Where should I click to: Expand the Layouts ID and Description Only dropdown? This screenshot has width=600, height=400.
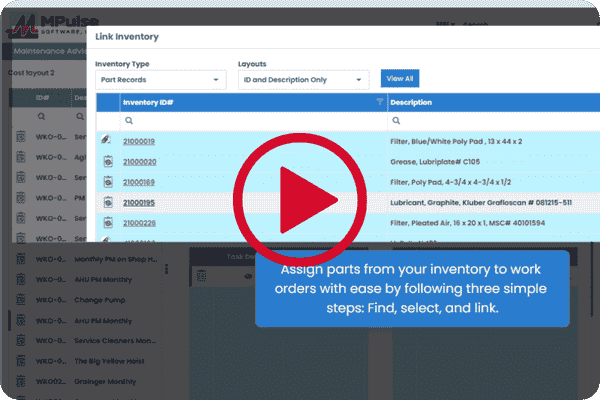click(x=304, y=79)
